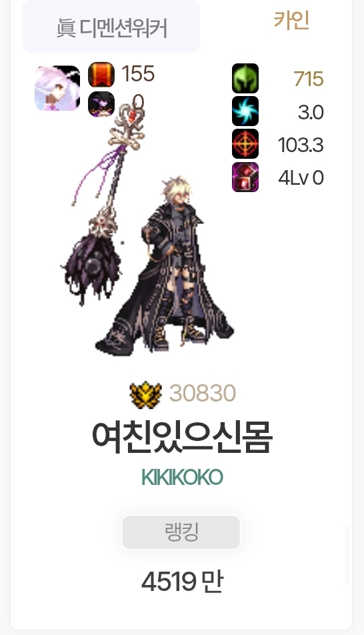Image resolution: width=364 pixels, height=635 pixels.
Task: Open the KIKIKOKO adventure guild link
Action: (x=182, y=477)
